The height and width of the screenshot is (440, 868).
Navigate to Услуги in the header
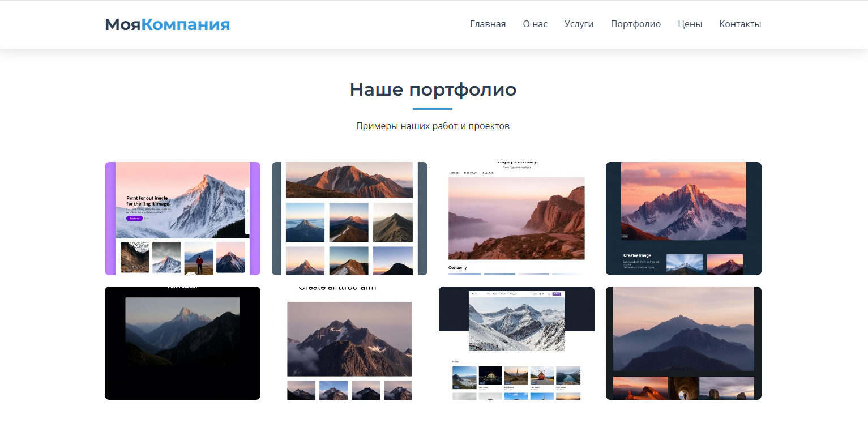click(x=579, y=24)
